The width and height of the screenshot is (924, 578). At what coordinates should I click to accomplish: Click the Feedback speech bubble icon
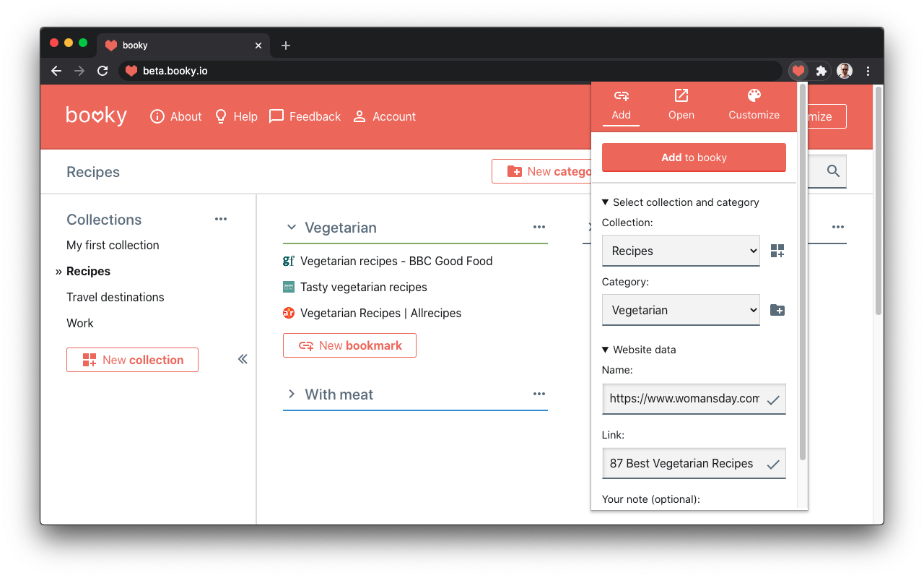pyautogui.click(x=276, y=116)
